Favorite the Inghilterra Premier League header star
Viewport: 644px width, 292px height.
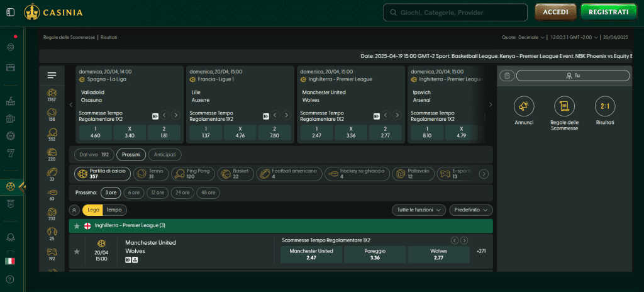(x=77, y=226)
